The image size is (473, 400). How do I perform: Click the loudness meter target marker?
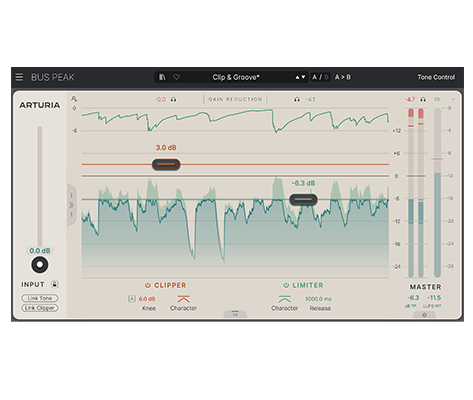tap(437, 159)
